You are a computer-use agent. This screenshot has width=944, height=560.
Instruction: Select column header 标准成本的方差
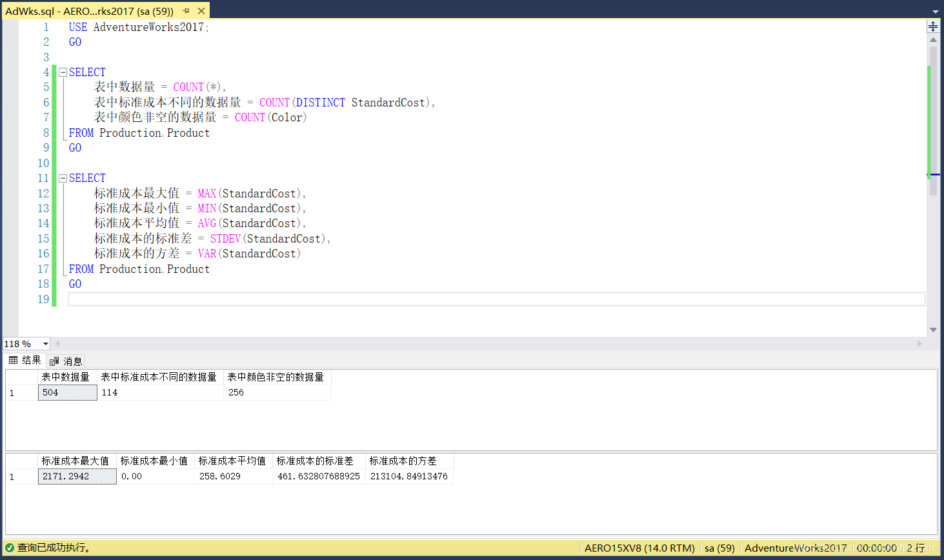(x=410, y=461)
